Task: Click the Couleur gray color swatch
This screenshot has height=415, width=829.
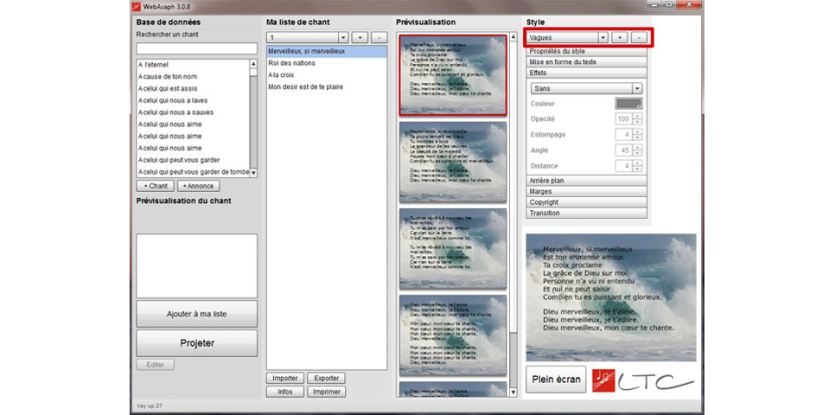Action: click(x=629, y=104)
